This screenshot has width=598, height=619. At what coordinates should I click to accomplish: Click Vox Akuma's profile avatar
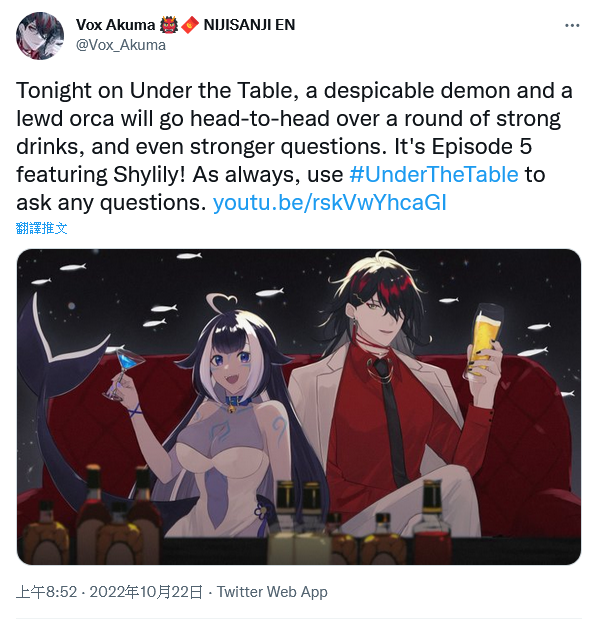coord(40,36)
